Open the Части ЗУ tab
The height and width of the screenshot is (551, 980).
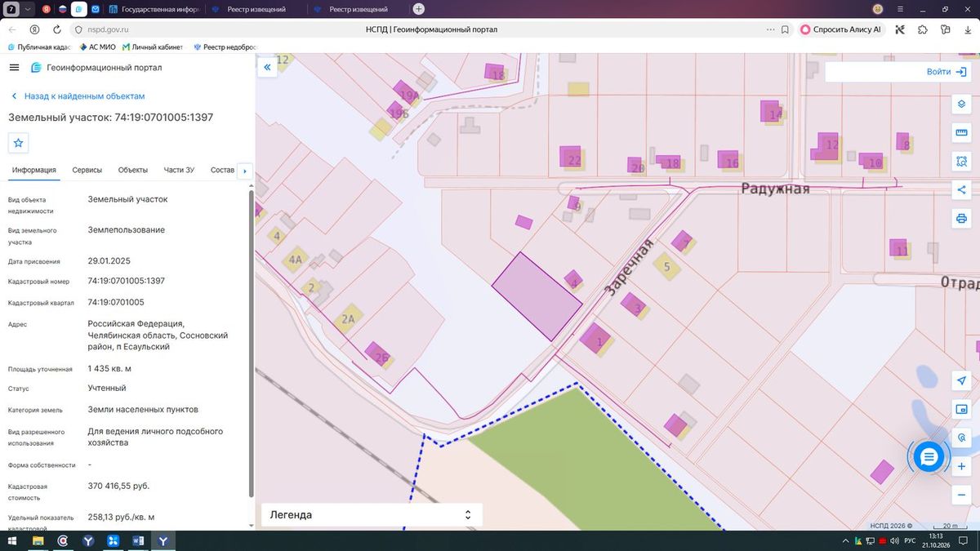tap(179, 170)
